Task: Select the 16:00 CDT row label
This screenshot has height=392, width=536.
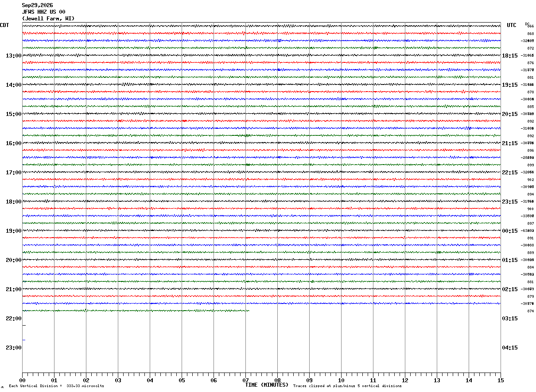Action: [x=13, y=143]
